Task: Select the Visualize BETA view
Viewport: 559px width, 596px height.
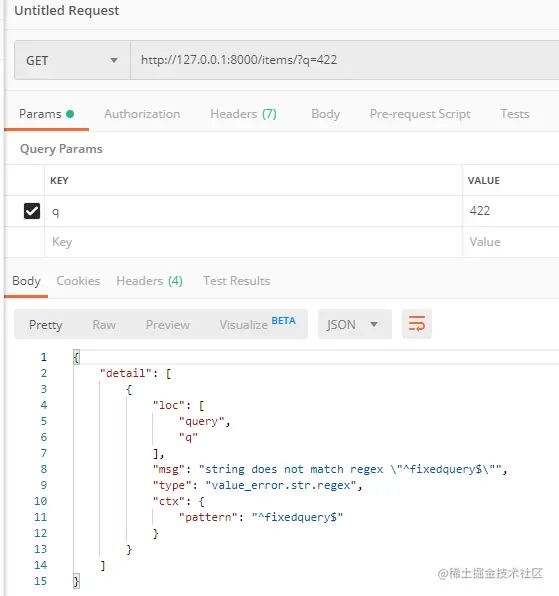Action: 257,324
